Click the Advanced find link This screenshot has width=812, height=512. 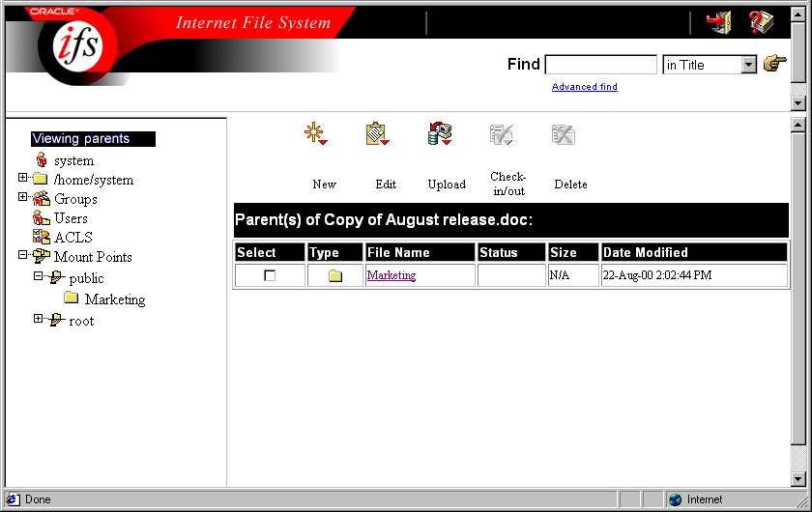584,86
